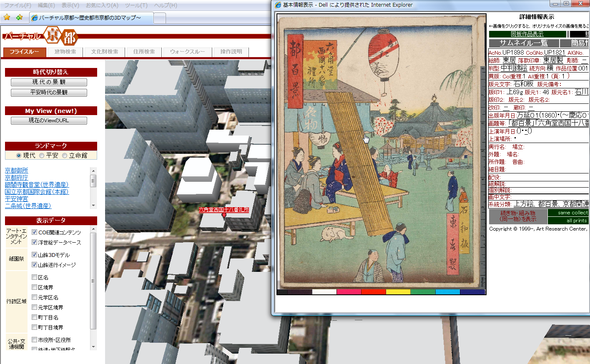Open the Favorites star icon

[x=7, y=17]
